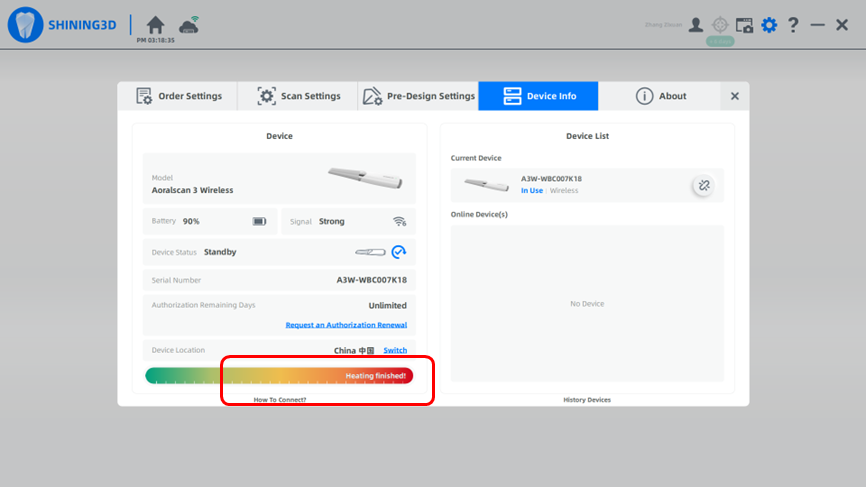
Task: Open the screen capture icon
Action: (x=744, y=25)
